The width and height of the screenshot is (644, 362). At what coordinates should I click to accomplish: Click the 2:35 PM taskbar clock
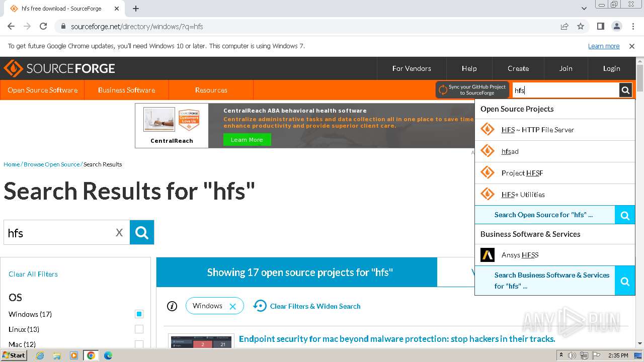coord(618,355)
